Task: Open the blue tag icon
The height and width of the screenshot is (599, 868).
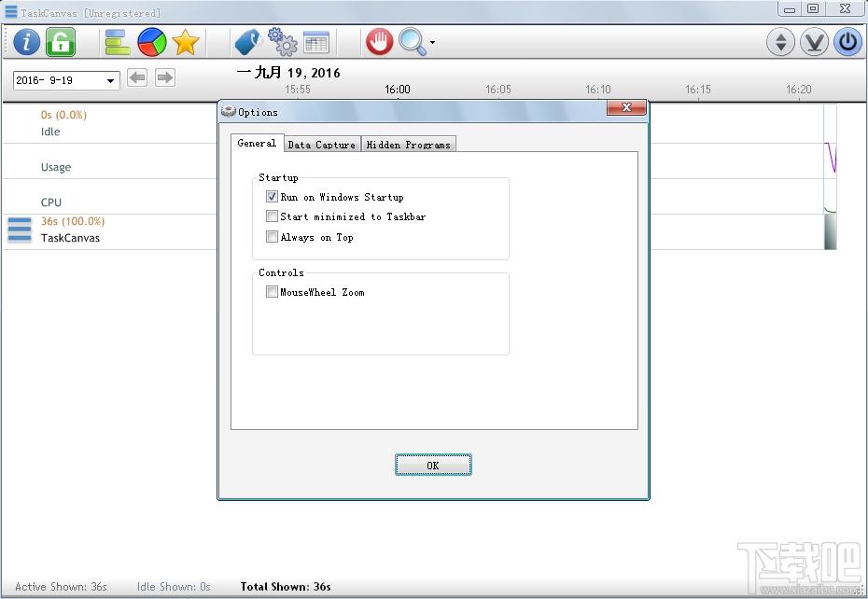Action: pyautogui.click(x=247, y=42)
